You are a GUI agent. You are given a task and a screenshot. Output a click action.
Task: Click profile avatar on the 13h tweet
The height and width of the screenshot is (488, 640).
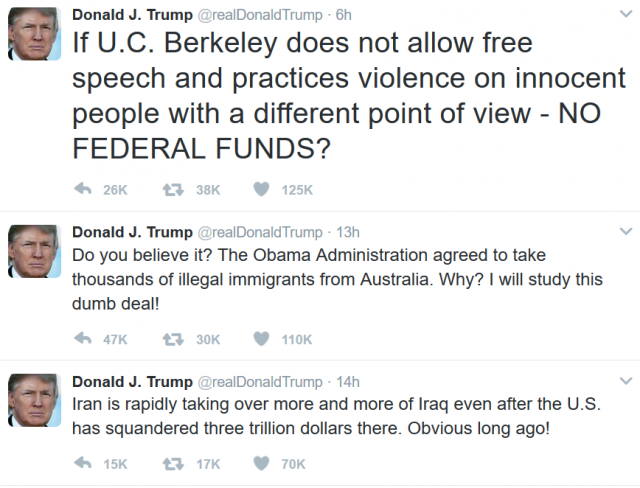click(x=35, y=251)
